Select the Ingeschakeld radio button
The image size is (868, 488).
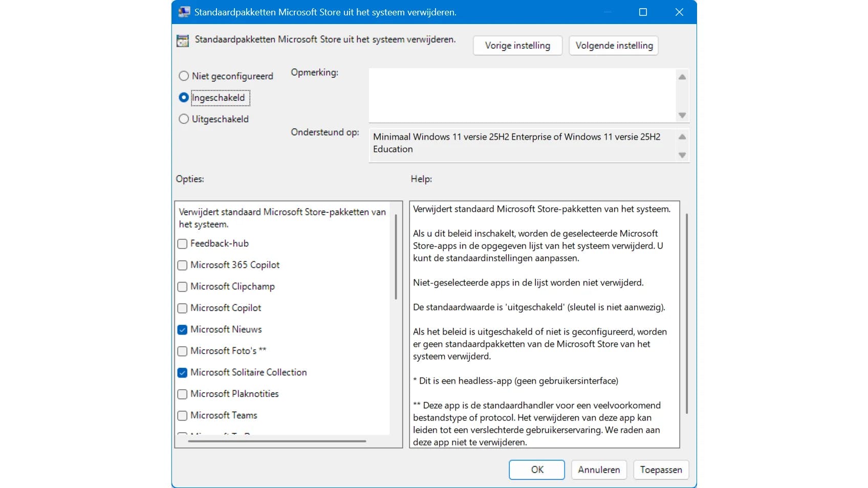[184, 97]
